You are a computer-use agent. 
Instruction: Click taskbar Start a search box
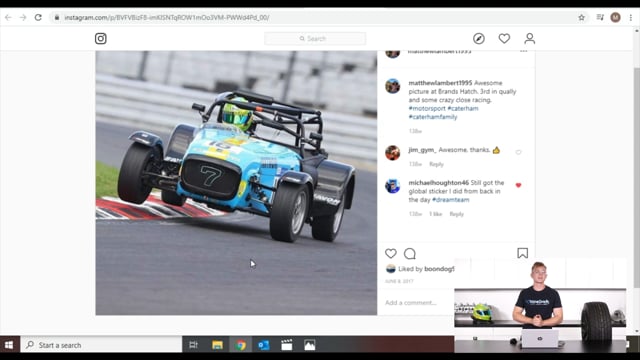click(x=101, y=345)
